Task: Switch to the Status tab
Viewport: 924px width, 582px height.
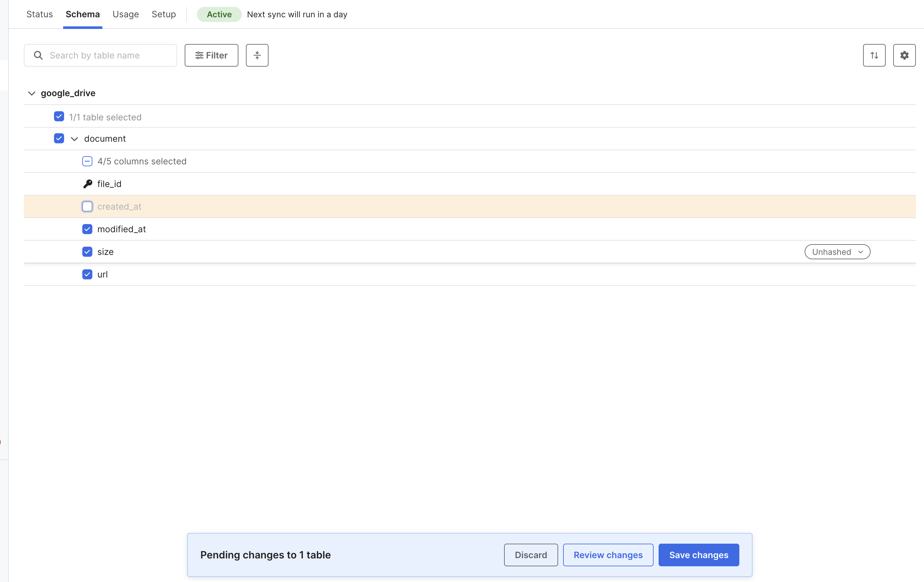Action: (38, 14)
